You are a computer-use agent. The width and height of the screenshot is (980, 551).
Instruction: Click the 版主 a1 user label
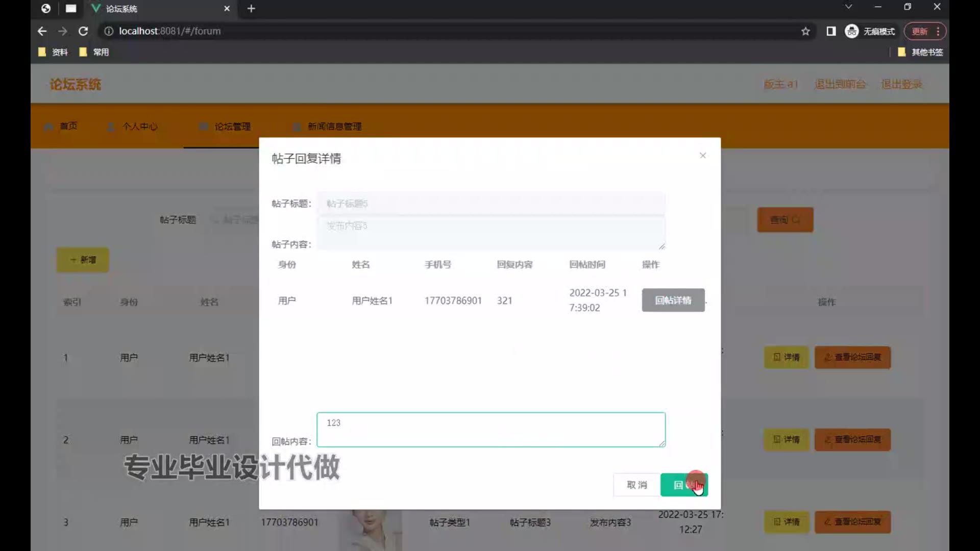tap(780, 84)
